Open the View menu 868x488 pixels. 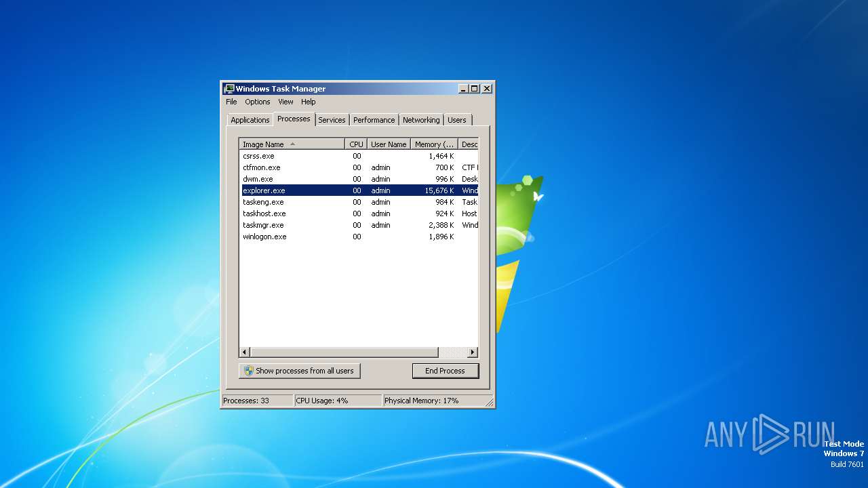[285, 102]
